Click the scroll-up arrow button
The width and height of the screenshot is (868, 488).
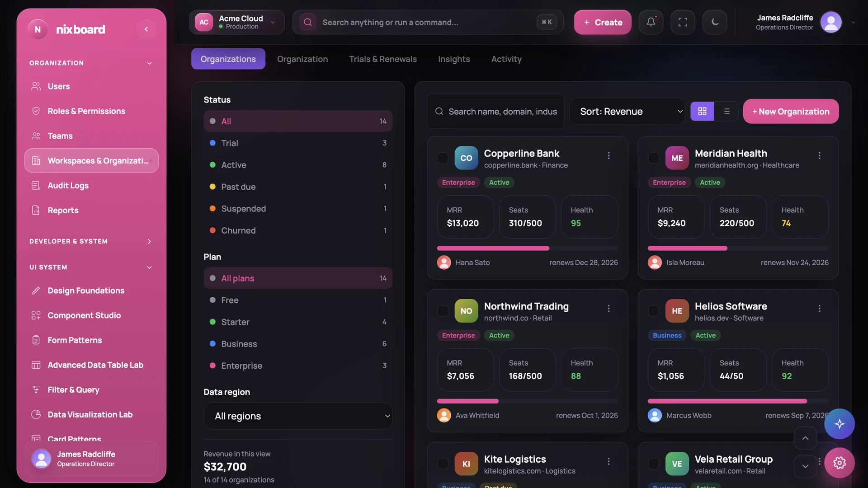pyautogui.click(x=805, y=438)
